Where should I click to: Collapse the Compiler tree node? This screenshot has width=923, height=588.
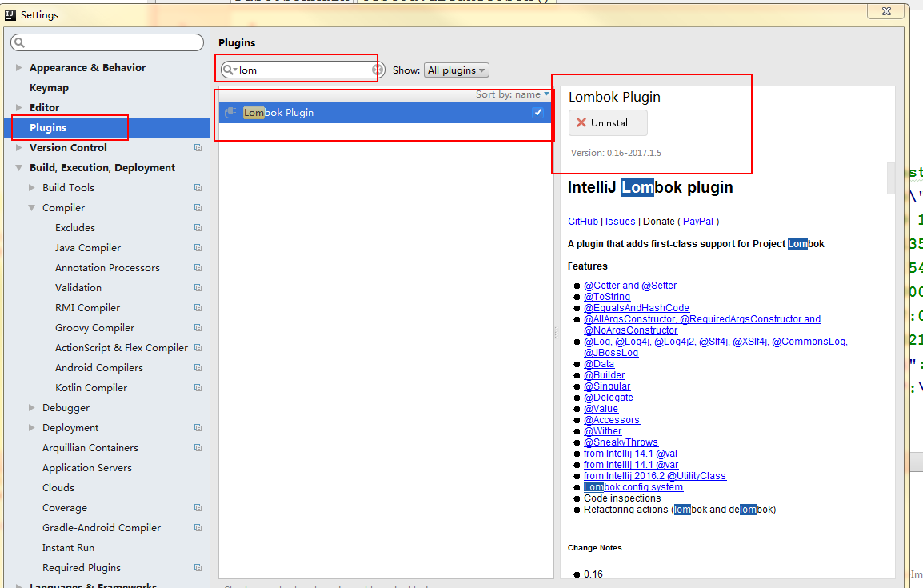pos(32,208)
